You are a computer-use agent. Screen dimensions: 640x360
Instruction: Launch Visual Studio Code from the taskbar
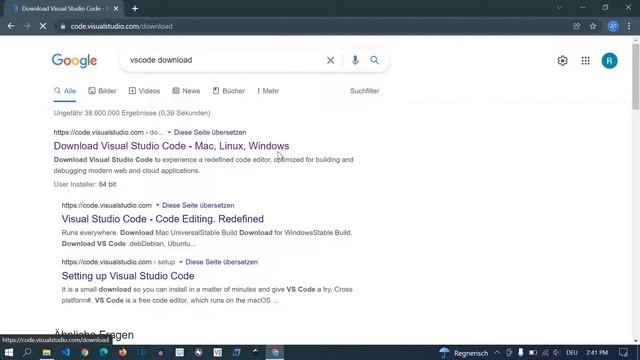tap(66, 353)
